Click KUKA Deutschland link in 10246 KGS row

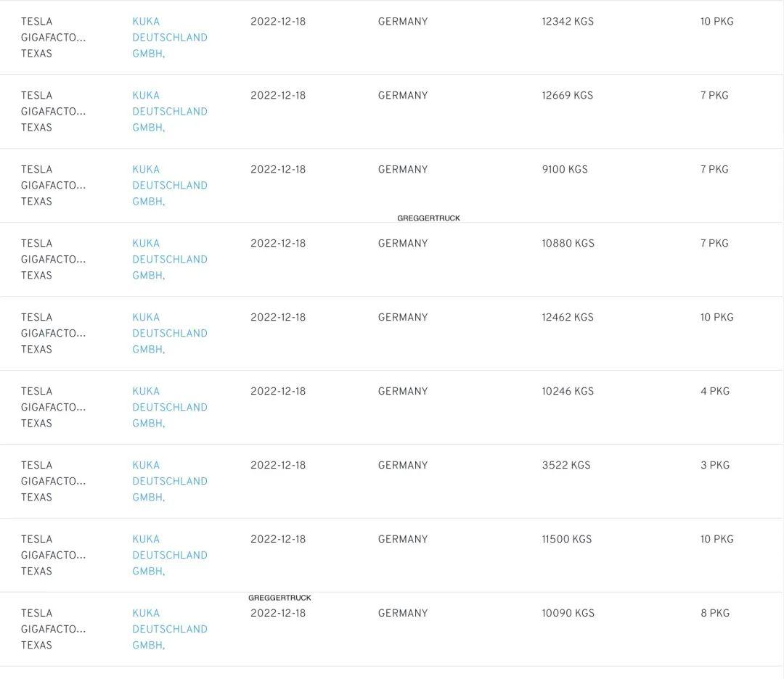pos(169,408)
